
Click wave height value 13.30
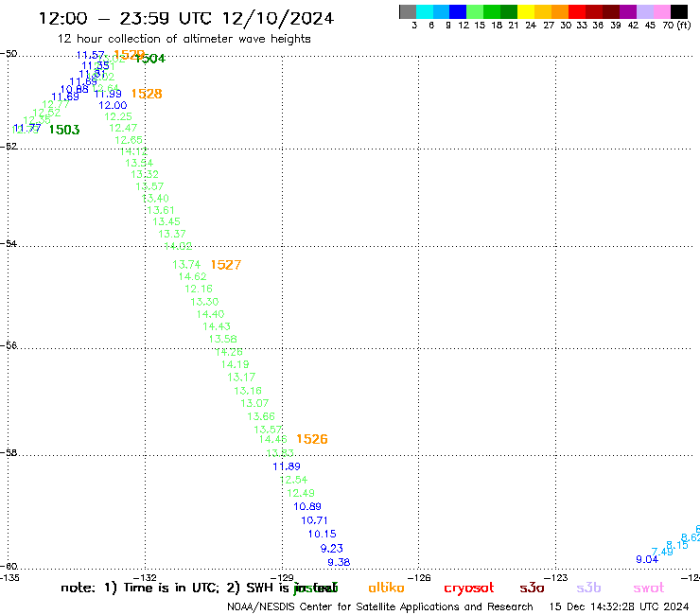pyautogui.click(x=204, y=302)
